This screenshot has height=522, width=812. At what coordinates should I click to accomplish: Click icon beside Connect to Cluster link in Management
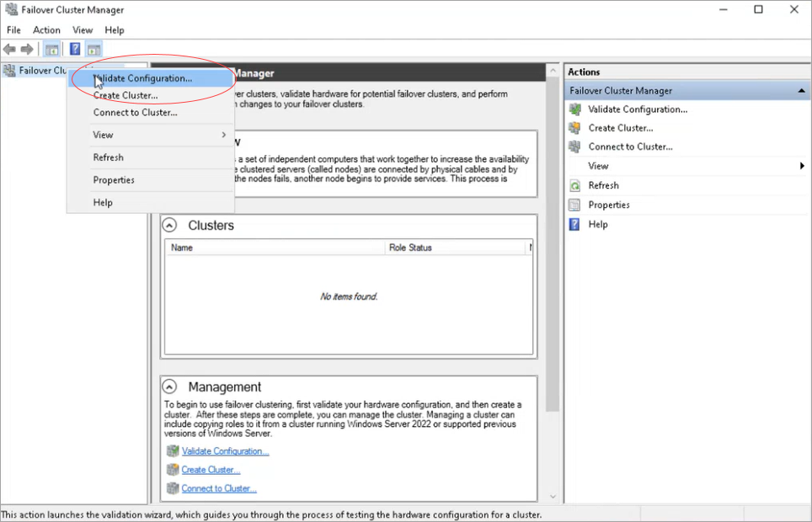(173, 488)
